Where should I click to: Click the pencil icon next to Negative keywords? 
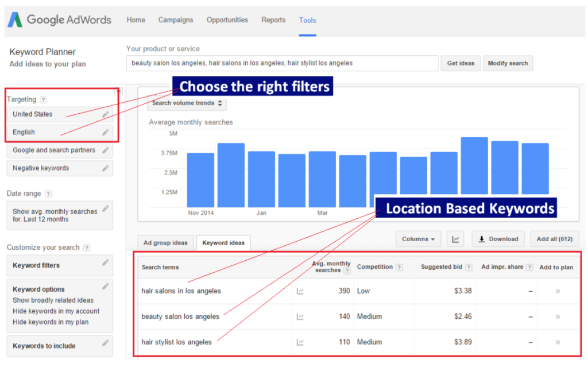(x=105, y=168)
